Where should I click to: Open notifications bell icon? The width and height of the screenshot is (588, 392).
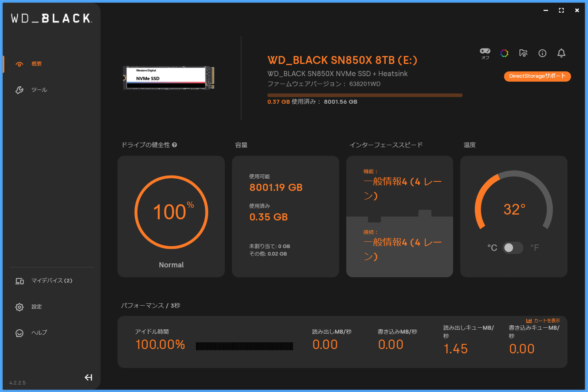[x=561, y=53]
